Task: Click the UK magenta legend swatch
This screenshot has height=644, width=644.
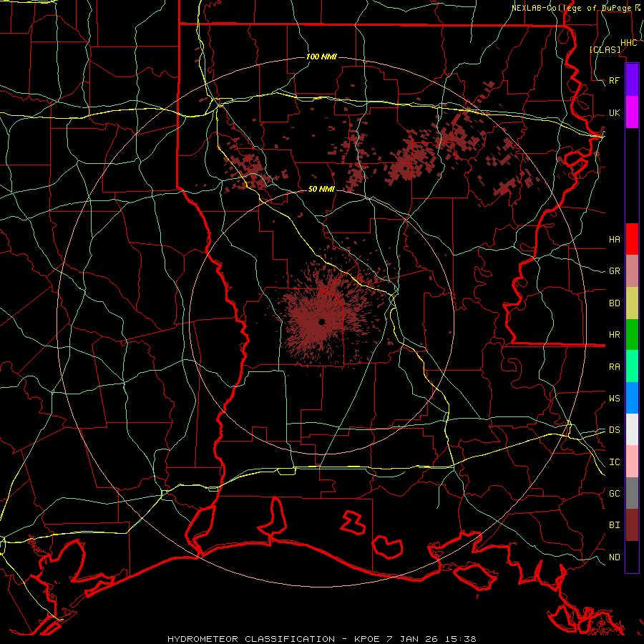Action: coord(632,112)
